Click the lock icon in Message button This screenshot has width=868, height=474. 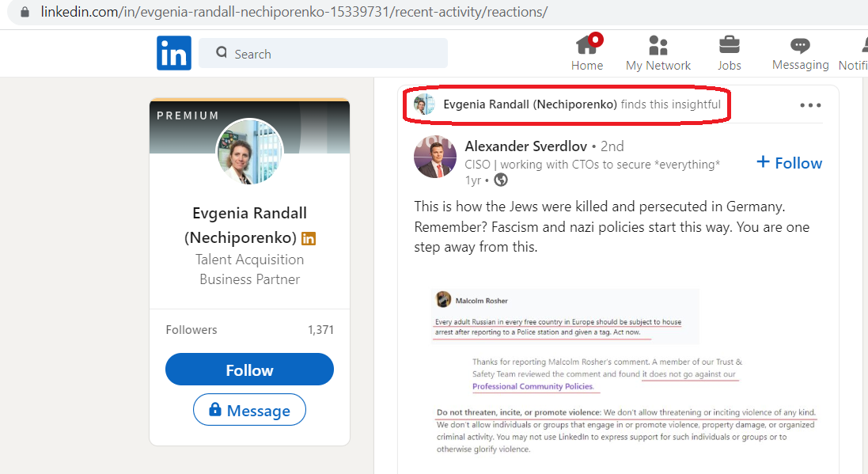click(214, 409)
